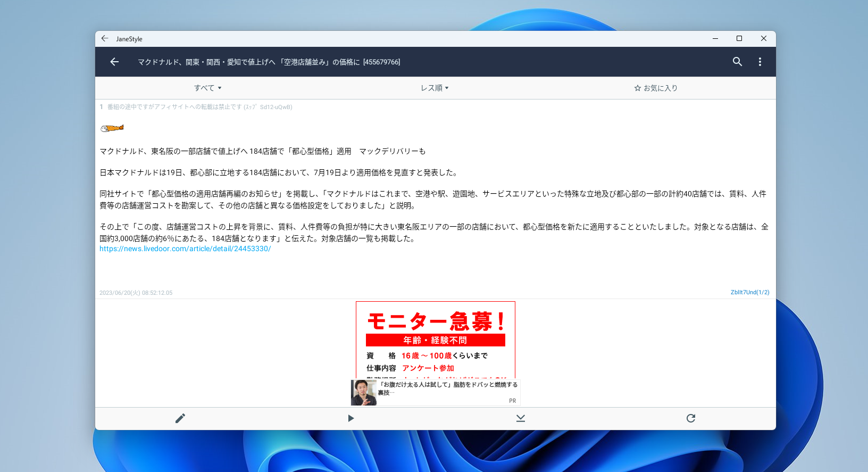Toggle the お気に入り favorite star
The width and height of the screenshot is (868, 472).
[x=656, y=88]
